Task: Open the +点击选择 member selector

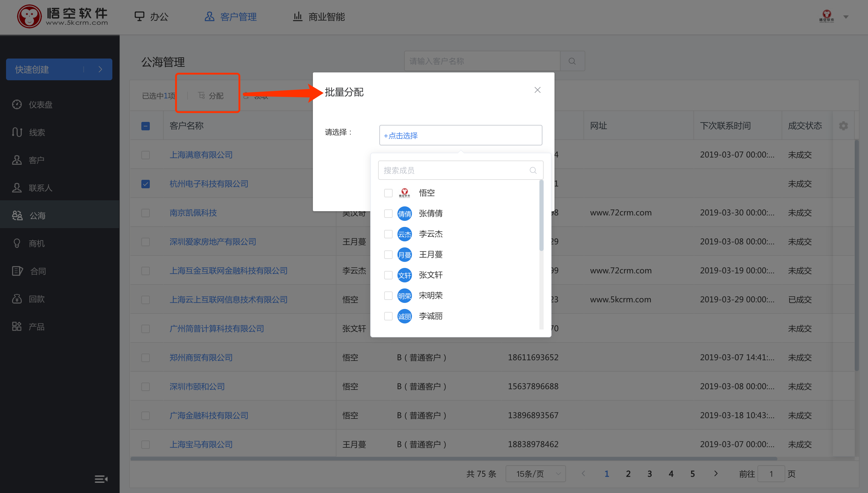Action: click(460, 135)
